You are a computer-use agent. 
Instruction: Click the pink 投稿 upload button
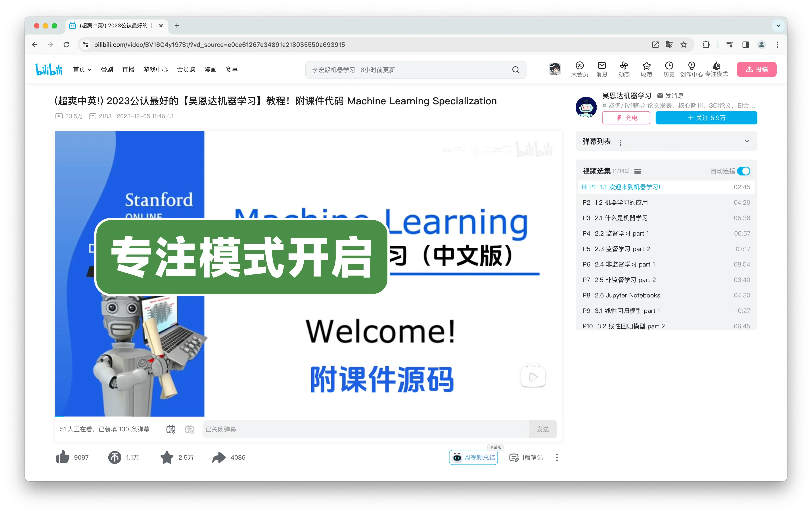point(756,69)
